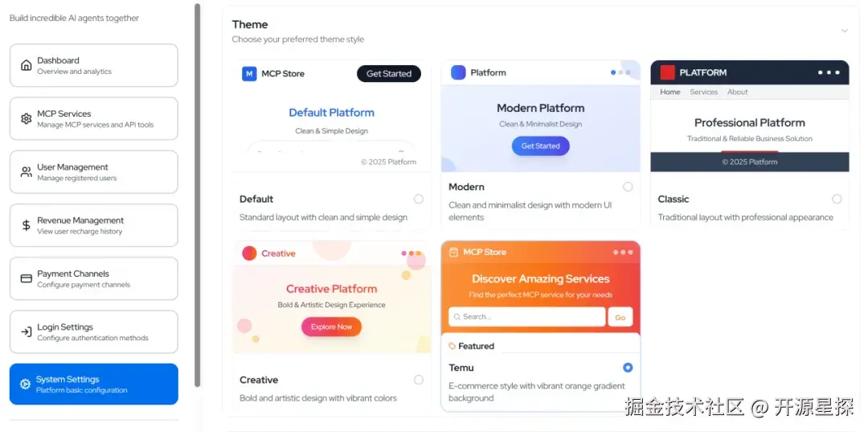Open the Payment Channels menu item
Image resolution: width=868 pixels, height=432 pixels.
tap(93, 278)
